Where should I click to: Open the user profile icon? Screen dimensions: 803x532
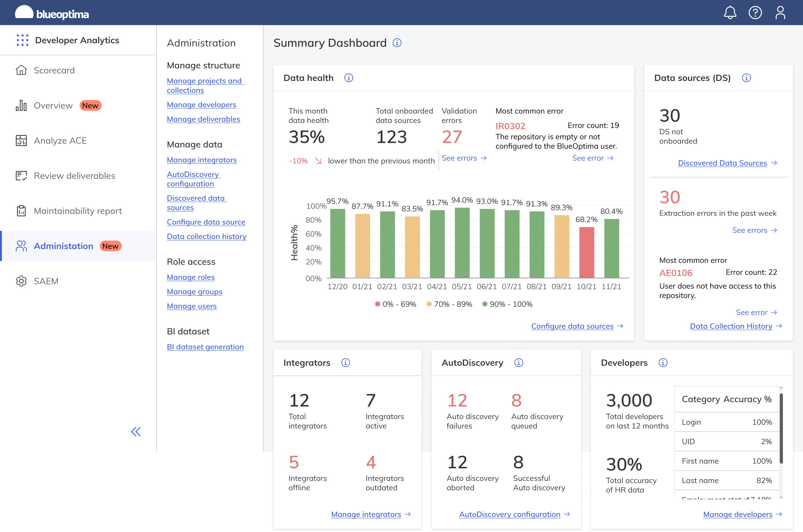click(x=780, y=13)
